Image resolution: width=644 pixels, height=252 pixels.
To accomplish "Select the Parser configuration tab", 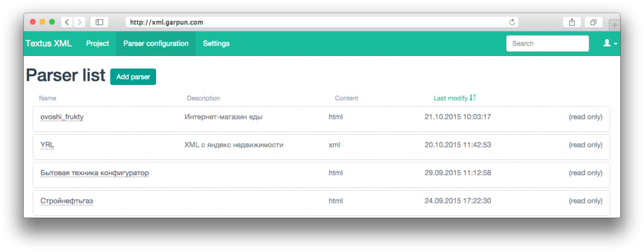I will pyautogui.click(x=156, y=43).
